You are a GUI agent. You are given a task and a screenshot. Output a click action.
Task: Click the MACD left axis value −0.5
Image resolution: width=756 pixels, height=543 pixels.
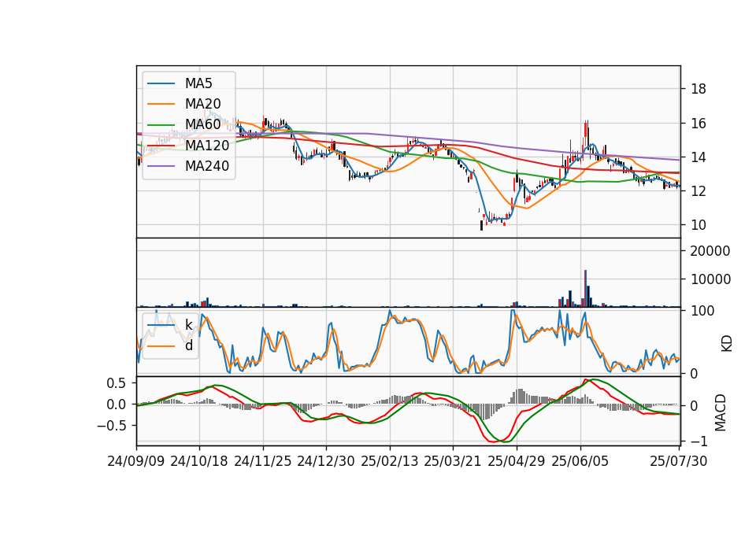[x=111, y=426]
